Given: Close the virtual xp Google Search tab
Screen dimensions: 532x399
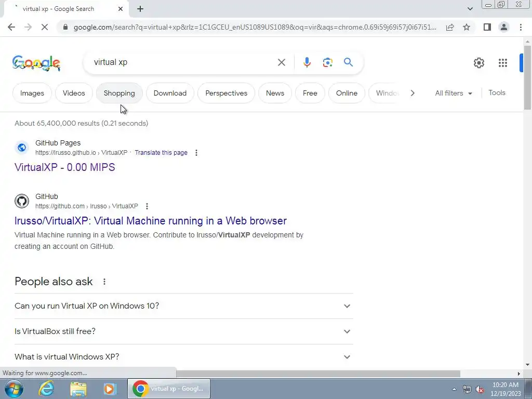Looking at the screenshot, I should (121, 9).
